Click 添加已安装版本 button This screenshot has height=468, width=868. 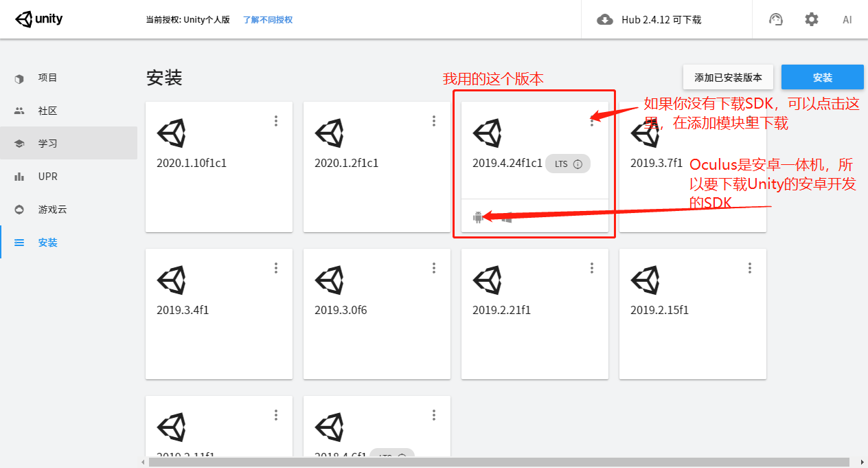coord(728,78)
